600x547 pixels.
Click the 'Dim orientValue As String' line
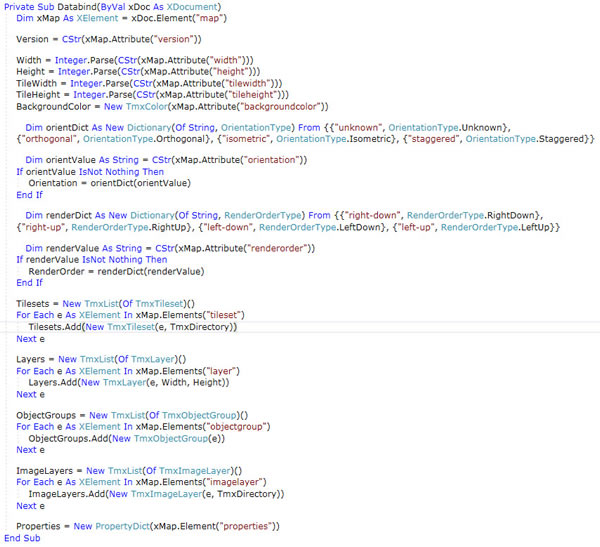click(166, 160)
